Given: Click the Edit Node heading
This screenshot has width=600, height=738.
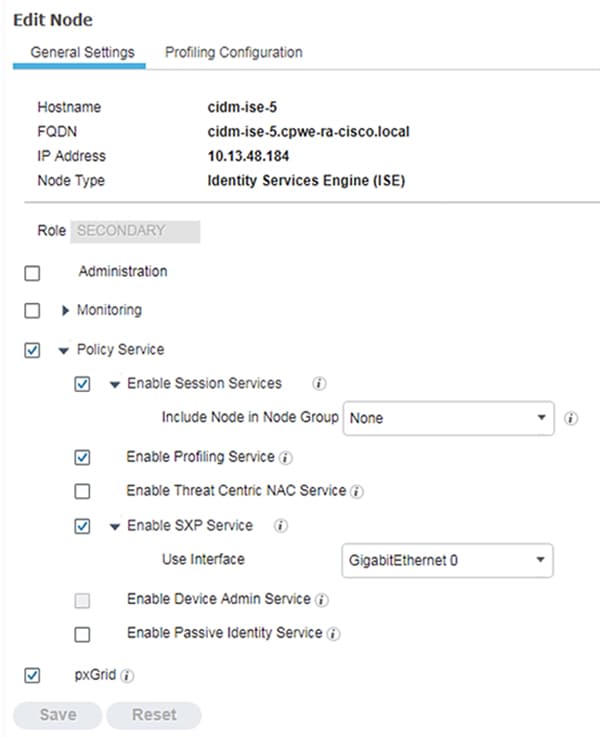Looking at the screenshot, I should click(53, 20).
